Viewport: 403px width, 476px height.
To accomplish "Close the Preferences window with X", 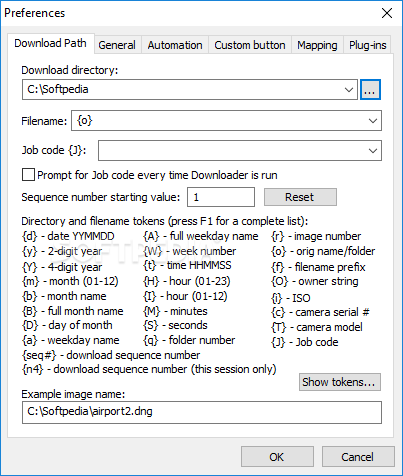I will 387,13.
